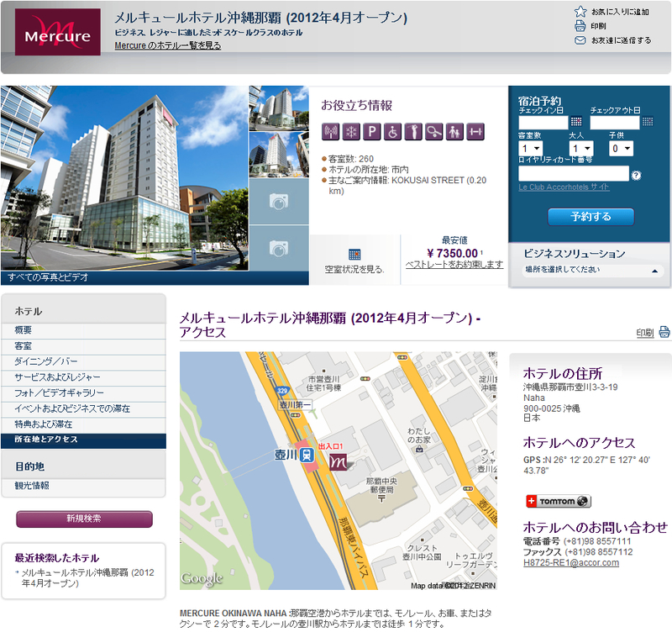
Task: Click the availability calendar icon
Action: pos(354,255)
